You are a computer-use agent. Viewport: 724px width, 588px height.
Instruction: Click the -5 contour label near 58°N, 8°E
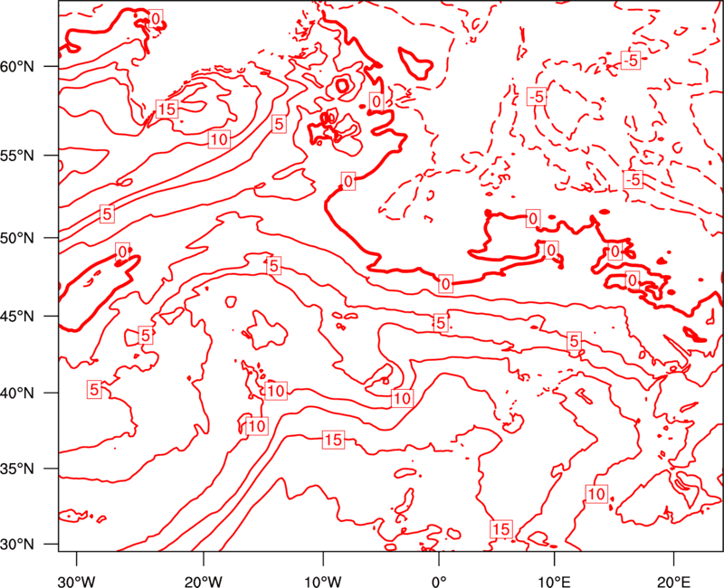[537, 97]
